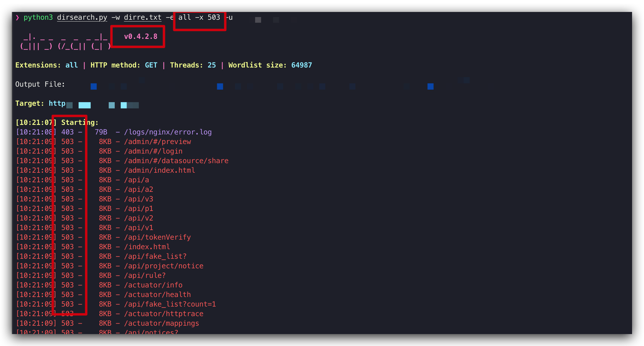Select the /actuator/httptrace result path
Viewport: 644px width, 346px height.
click(164, 313)
